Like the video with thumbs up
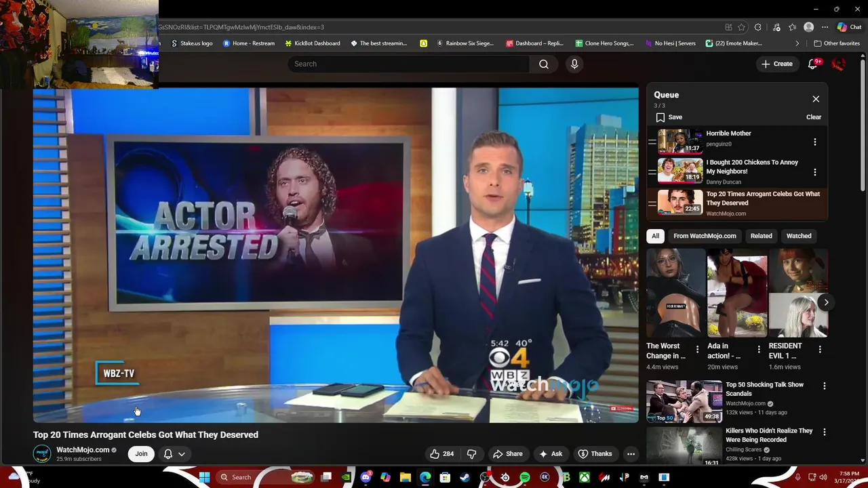The height and width of the screenshot is (488, 868). 441,454
